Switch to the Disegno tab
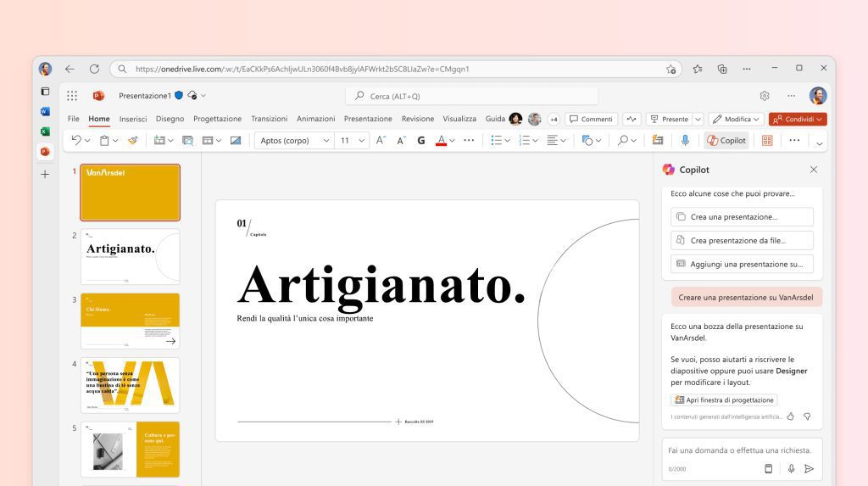The width and height of the screenshot is (868, 486). click(x=170, y=119)
